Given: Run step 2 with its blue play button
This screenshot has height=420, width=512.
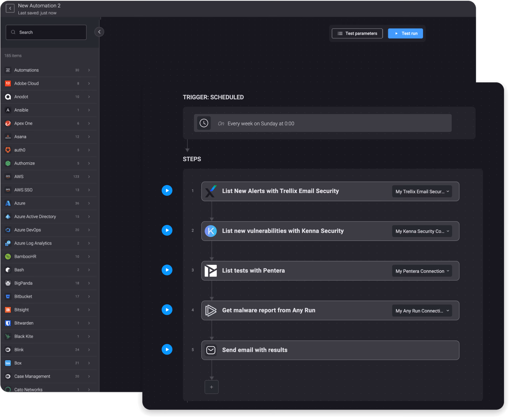Looking at the screenshot, I should 167,231.
